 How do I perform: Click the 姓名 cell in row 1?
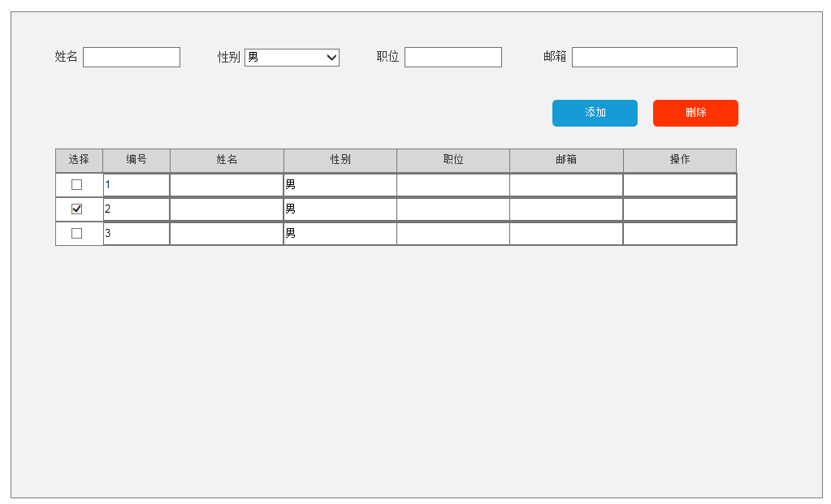pyautogui.click(x=227, y=185)
